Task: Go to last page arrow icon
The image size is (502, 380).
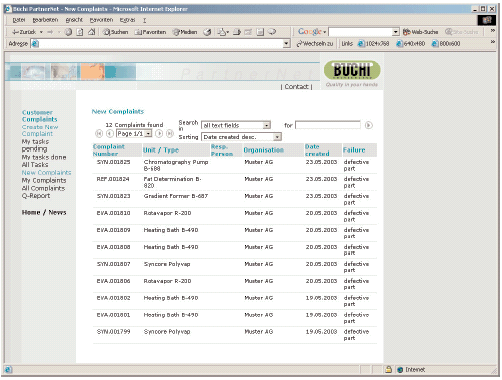Action: point(170,134)
